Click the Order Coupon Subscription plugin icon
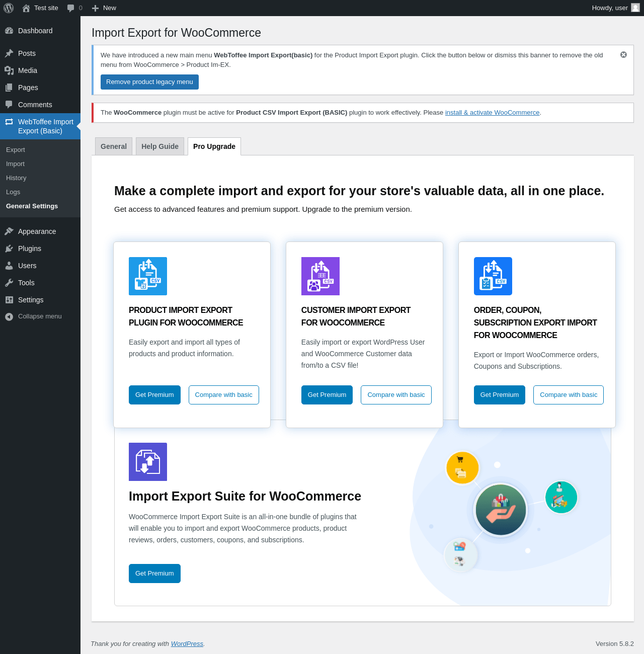Image resolution: width=644 pixels, height=654 pixels. coord(493,276)
